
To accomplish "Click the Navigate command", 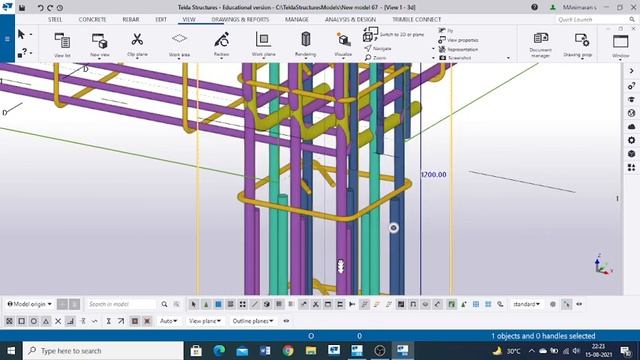I will [x=378, y=49].
